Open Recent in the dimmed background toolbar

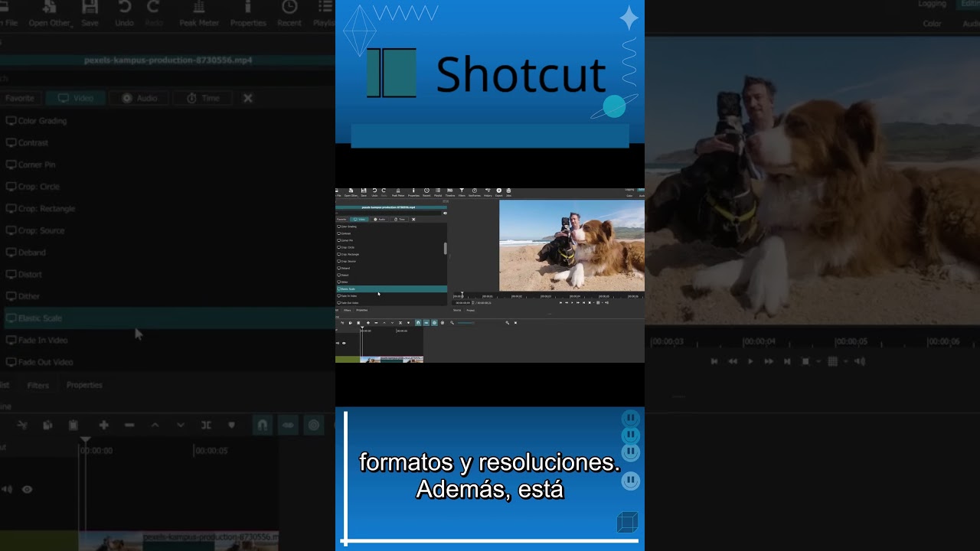pyautogui.click(x=289, y=14)
